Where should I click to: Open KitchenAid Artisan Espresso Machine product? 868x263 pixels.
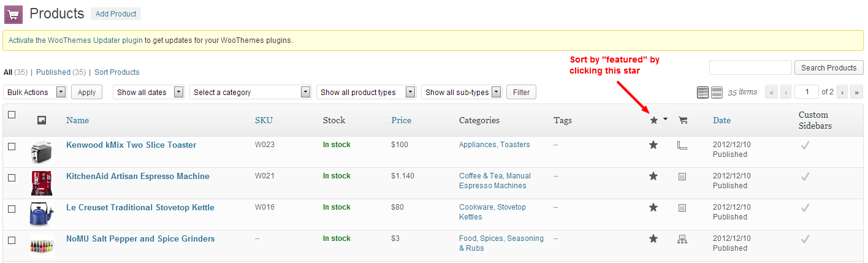tap(138, 176)
